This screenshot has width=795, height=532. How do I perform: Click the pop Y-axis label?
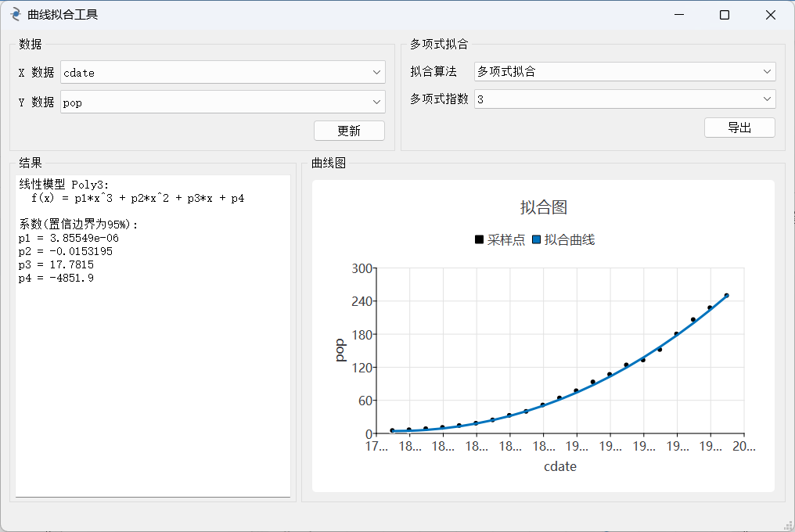[340, 350]
